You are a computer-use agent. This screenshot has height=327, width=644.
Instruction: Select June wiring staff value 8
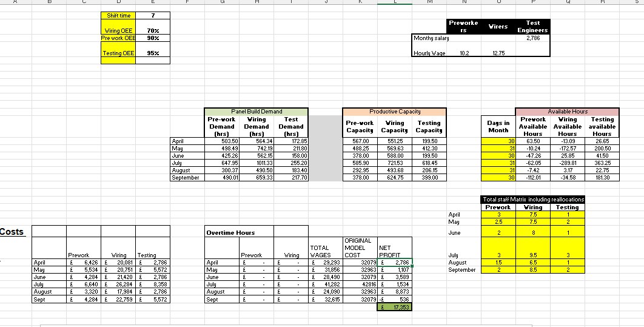[532, 232]
